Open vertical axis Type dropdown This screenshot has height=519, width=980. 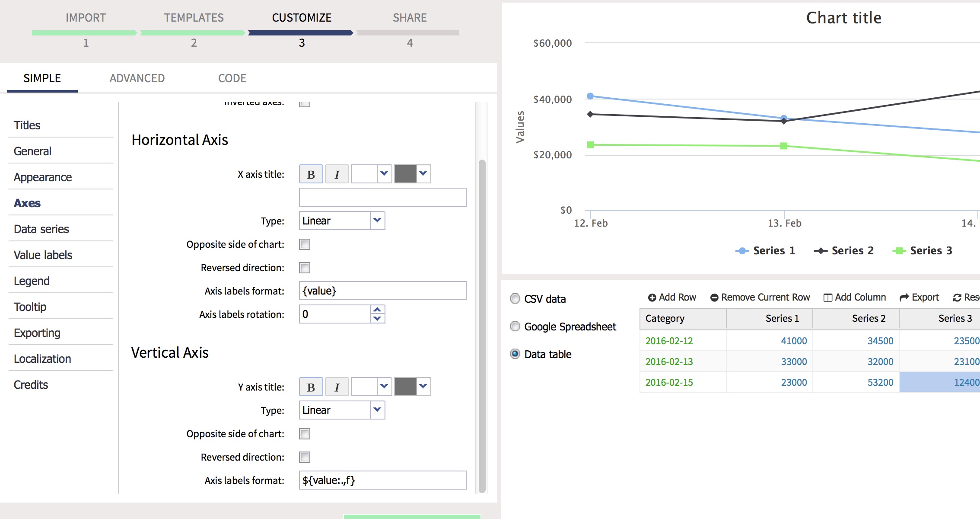[x=377, y=410]
